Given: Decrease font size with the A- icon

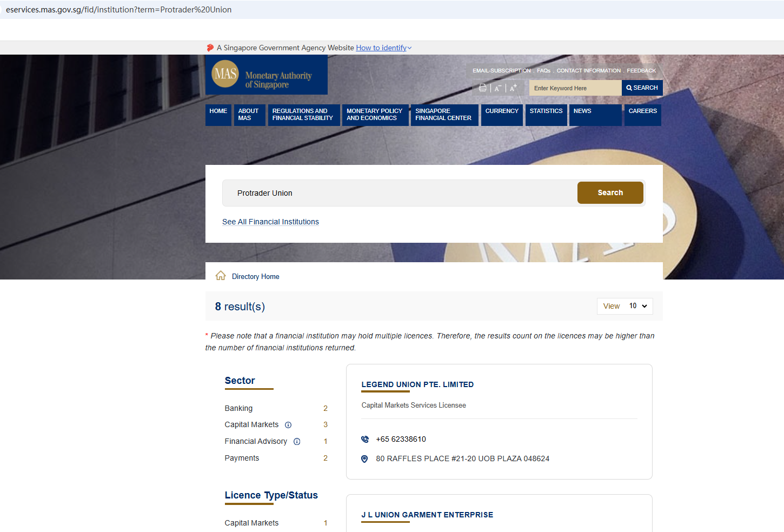Looking at the screenshot, I should pos(497,88).
